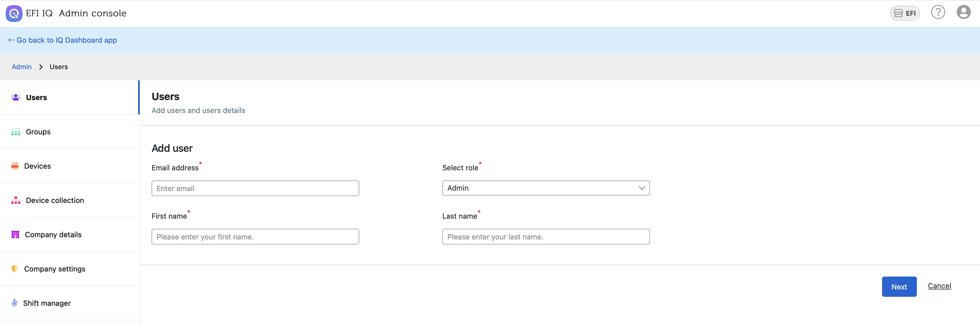Click the Next button
The height and width of the screenshot is (326, 980).
[899, 286]
